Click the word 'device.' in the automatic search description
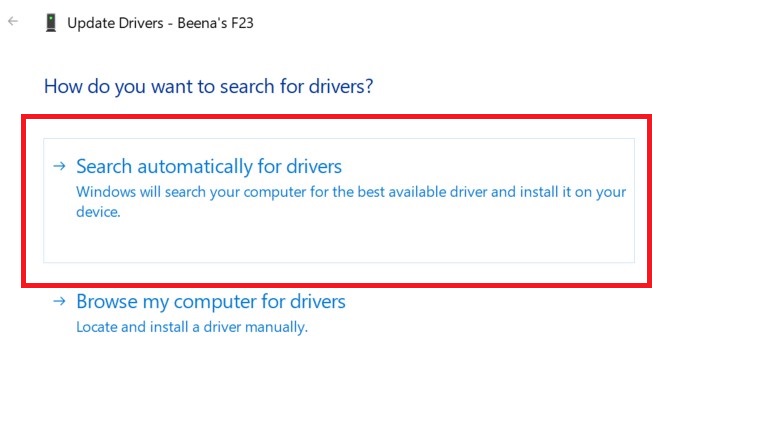This screenshot has width=760, height=422. pyautogui.click(x=98, y=212)
